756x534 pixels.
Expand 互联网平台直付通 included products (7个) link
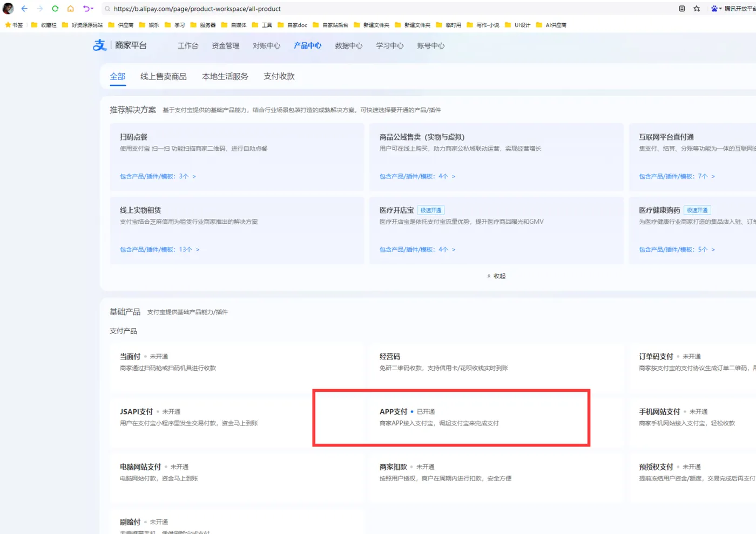677,176
